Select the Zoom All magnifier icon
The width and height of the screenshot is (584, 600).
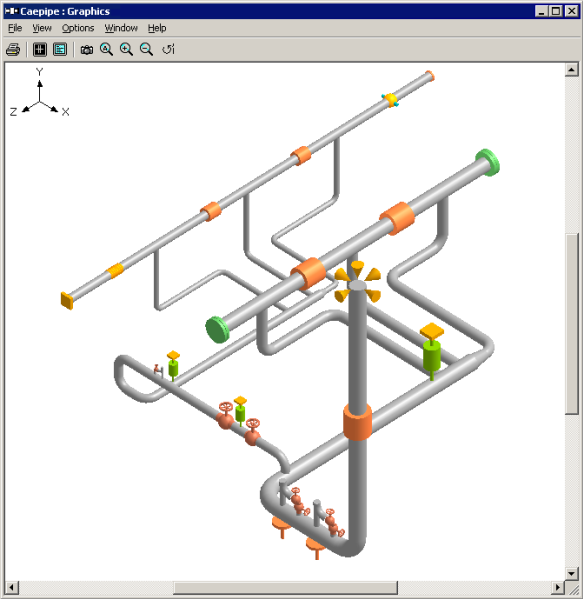click(106, 49)
